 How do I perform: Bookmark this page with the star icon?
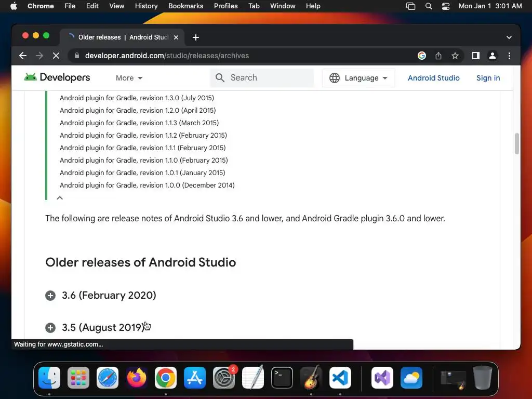point(455,56)
